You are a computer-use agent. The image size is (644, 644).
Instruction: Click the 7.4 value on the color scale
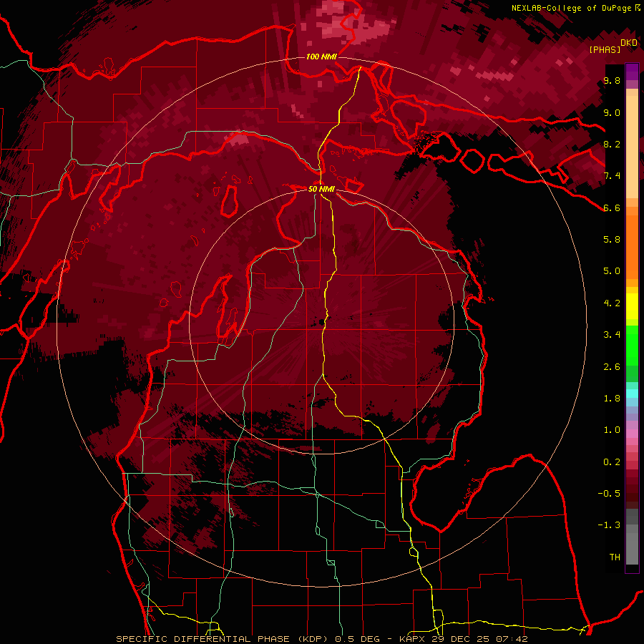pyautogui.click(x=612, y=176)
